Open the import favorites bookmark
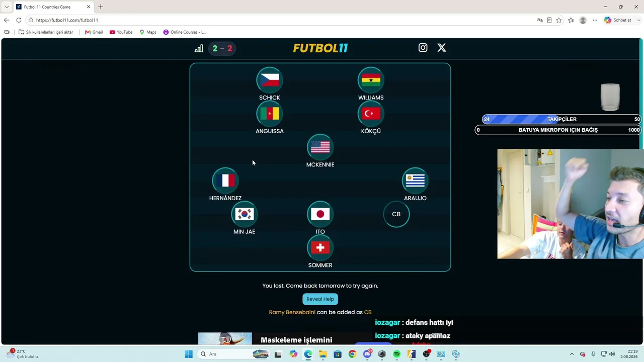The image size is (644, 362). tap(46, 32)
